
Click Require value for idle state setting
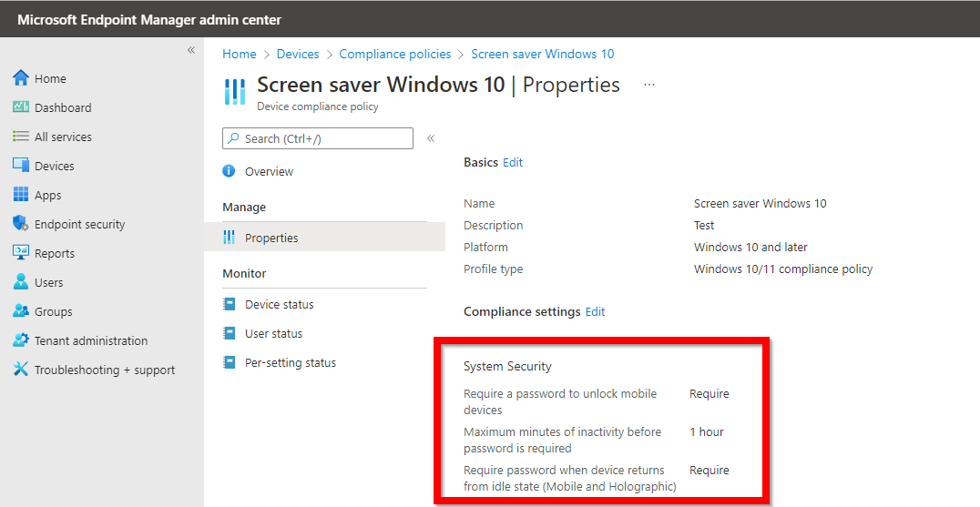(709, 470)
